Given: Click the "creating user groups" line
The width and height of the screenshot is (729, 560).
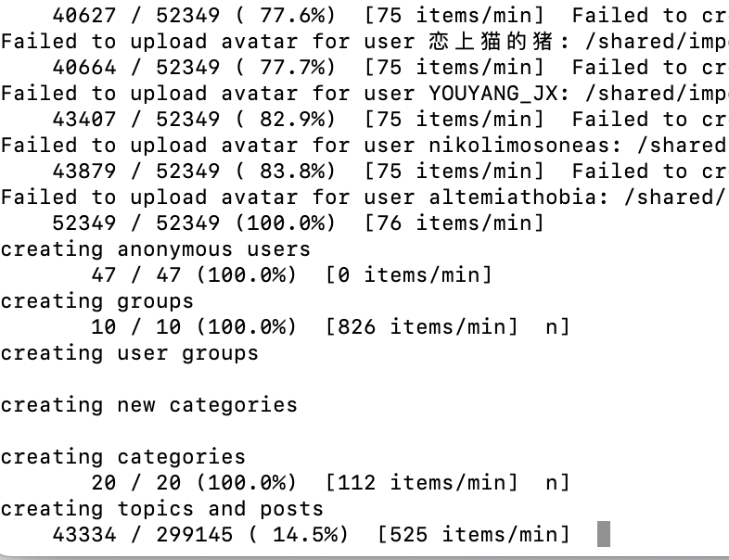Looking at the screenshot, I should click(x=129, y=353).
